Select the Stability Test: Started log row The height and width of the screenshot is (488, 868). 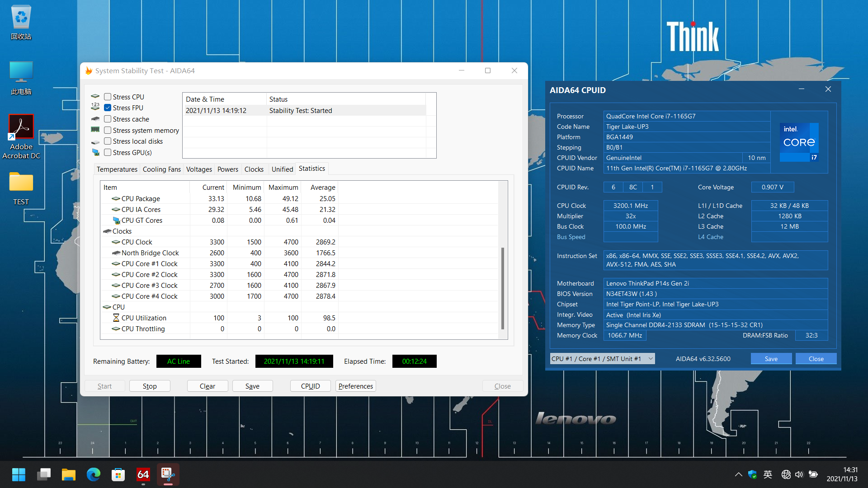click(x=305, y=111)
